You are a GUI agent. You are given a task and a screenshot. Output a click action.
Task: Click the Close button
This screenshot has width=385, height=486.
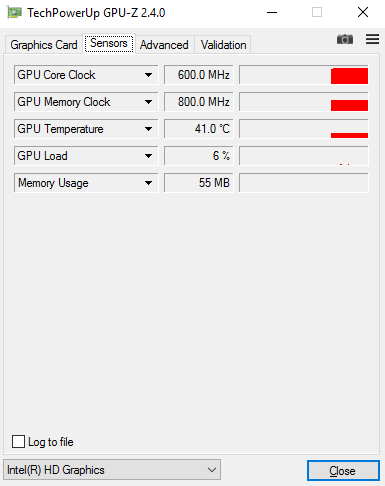343,471
